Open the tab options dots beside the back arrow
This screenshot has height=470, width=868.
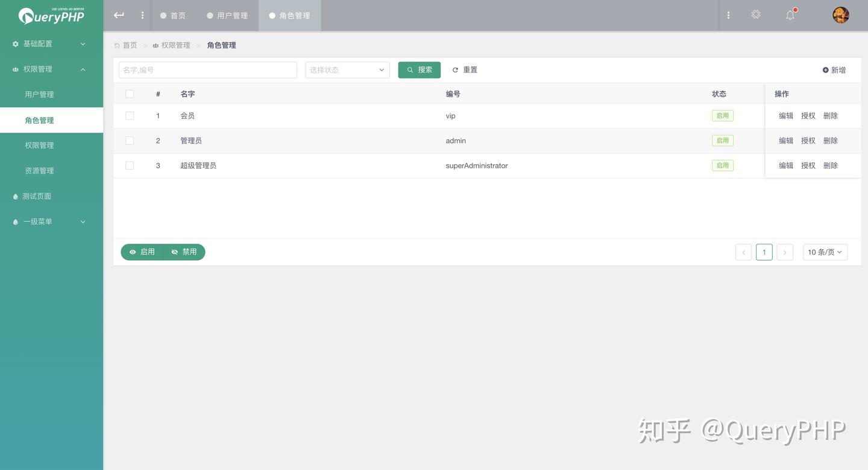pos(142,15)
